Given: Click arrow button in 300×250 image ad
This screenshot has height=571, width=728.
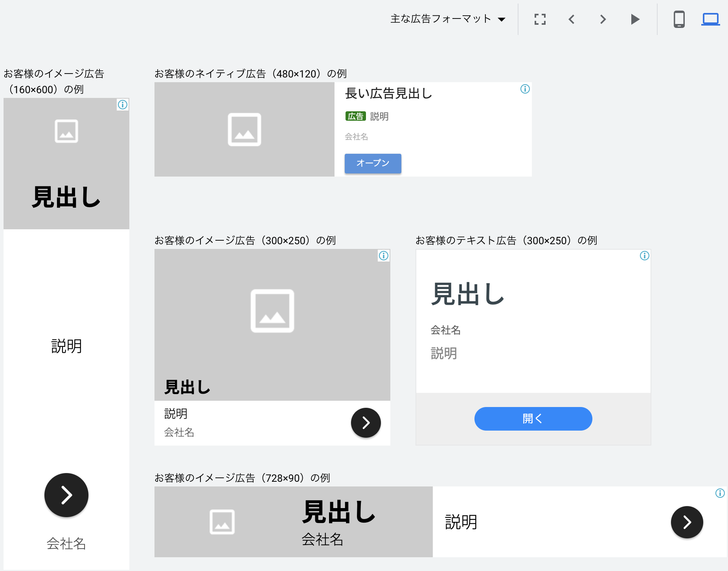Looking at the screenshot, I should (x=366, y=423).
